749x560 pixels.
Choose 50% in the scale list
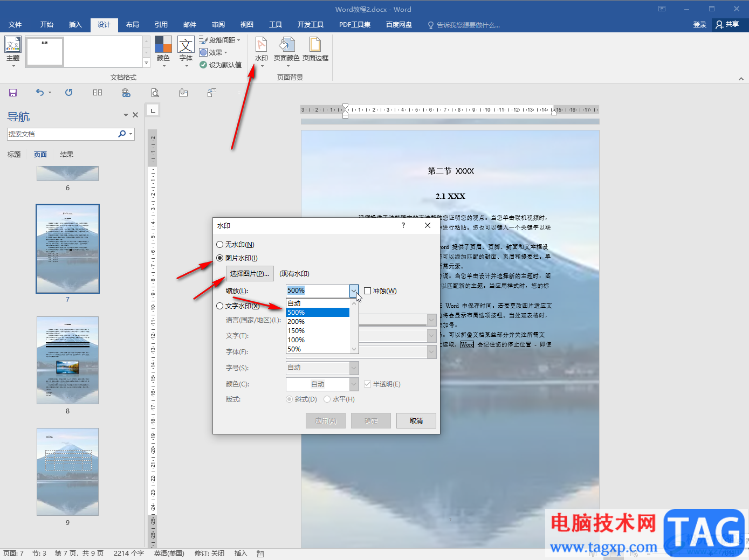click(x=318, y=349)
